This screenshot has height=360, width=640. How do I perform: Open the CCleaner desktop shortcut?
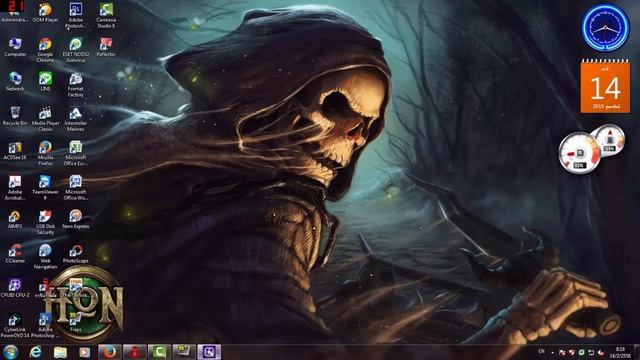tap(15, 253)
